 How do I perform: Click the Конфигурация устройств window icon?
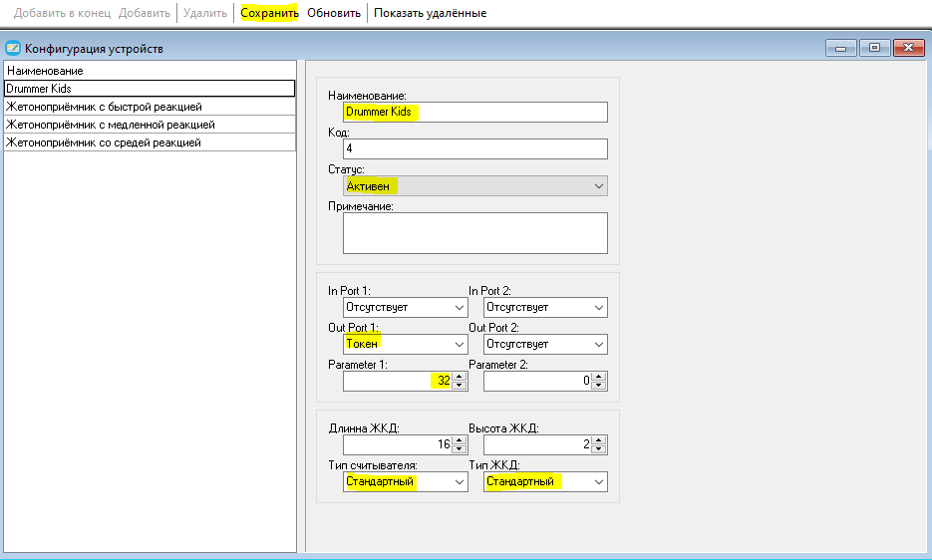13,48
